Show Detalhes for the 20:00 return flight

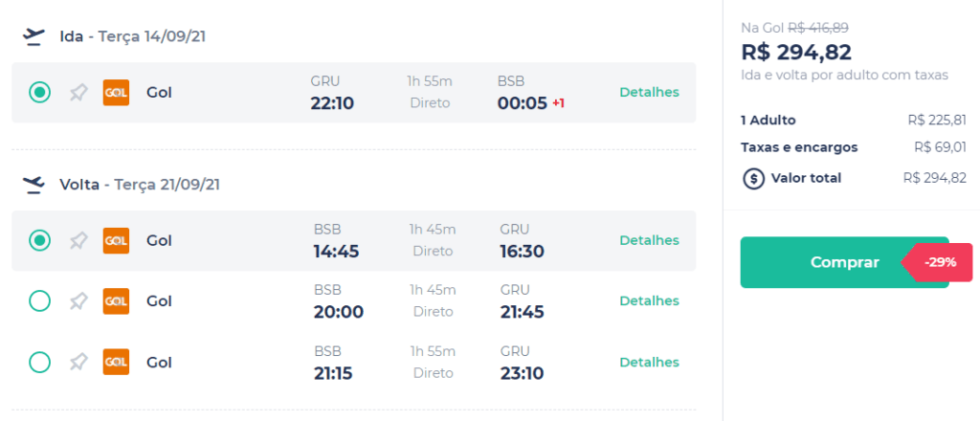click(x=650, y=301)
